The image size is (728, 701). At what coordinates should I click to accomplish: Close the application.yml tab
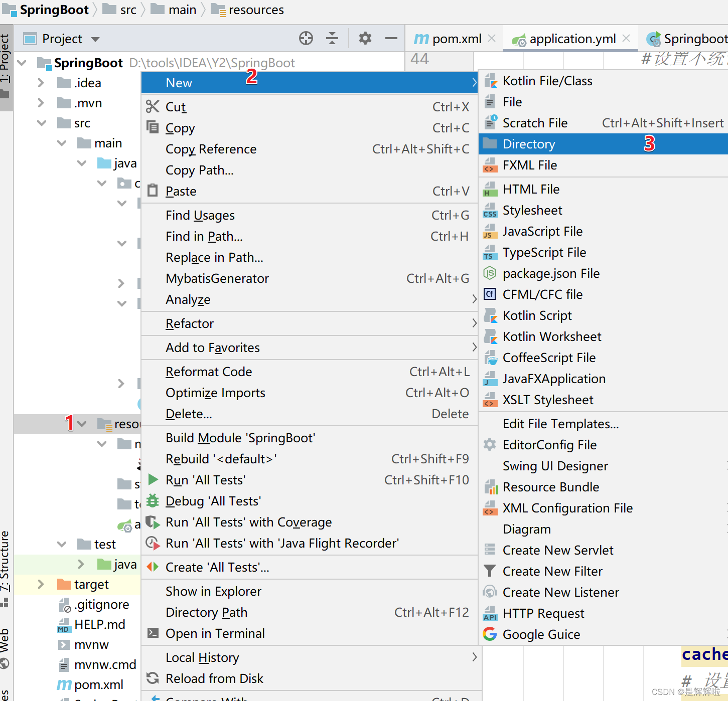[626, 38]
